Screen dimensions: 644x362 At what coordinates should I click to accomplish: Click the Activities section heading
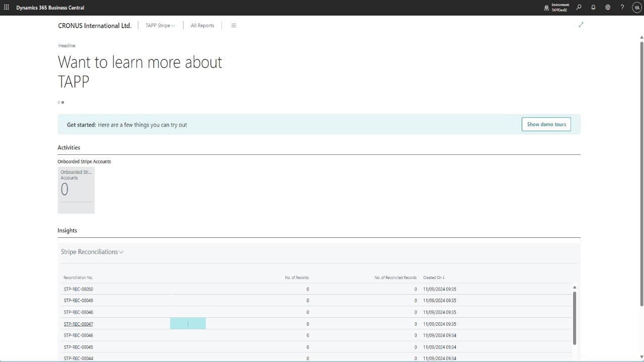(69, 147)
